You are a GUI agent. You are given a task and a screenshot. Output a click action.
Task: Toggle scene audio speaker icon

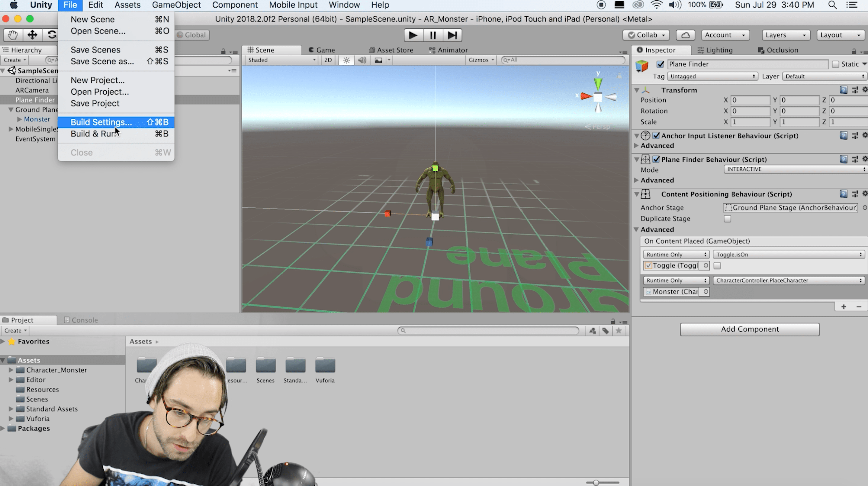point(362,60)
